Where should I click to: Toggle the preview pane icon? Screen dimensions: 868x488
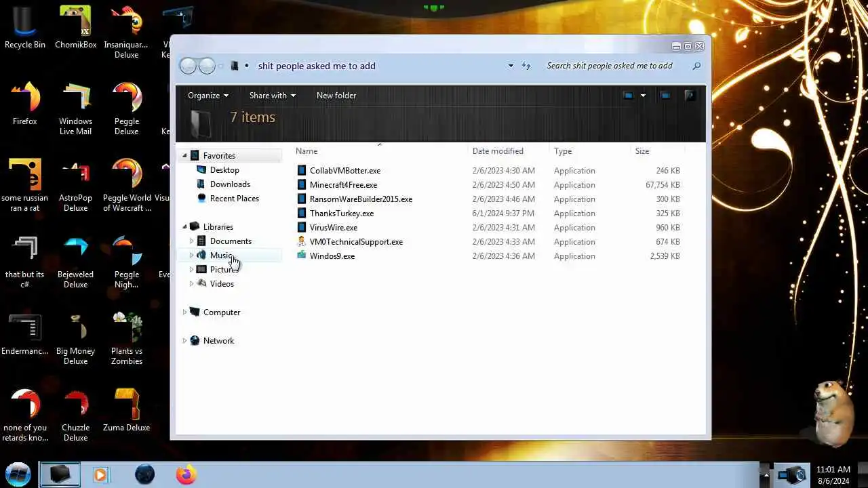coord(665,96)
